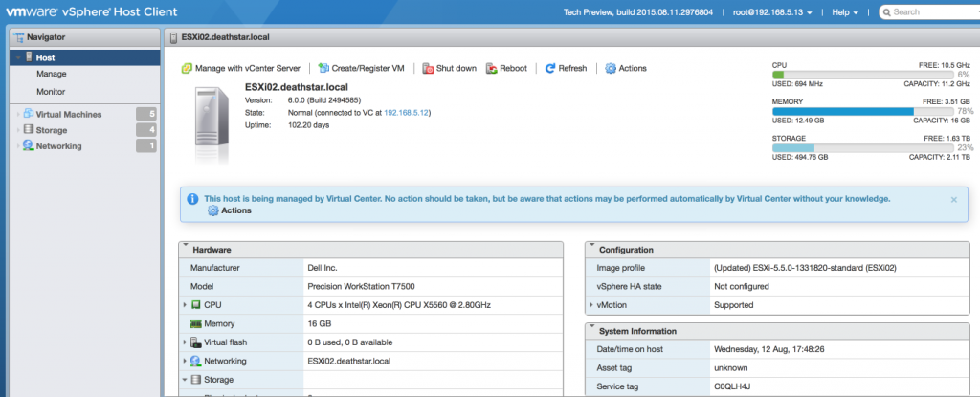This screenshot has width=980, height=397.
Task: Click the Shut down button
Action: point(450,68)
